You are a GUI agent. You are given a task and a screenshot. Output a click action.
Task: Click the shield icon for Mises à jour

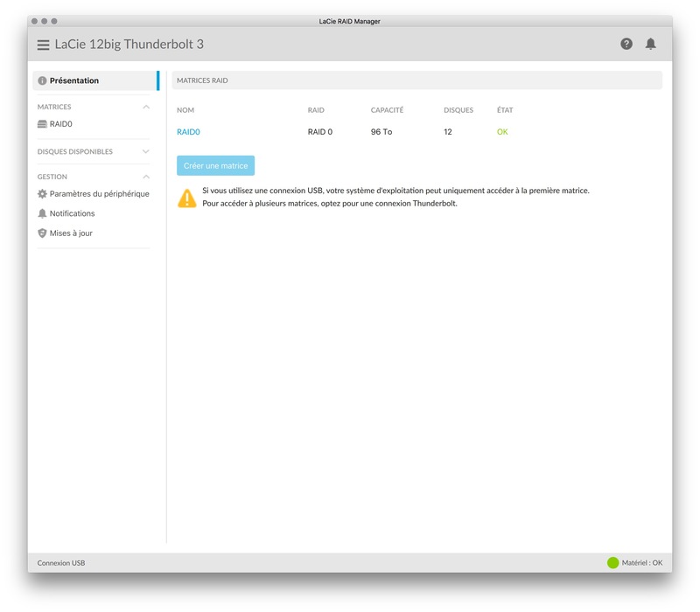point(42,233)
